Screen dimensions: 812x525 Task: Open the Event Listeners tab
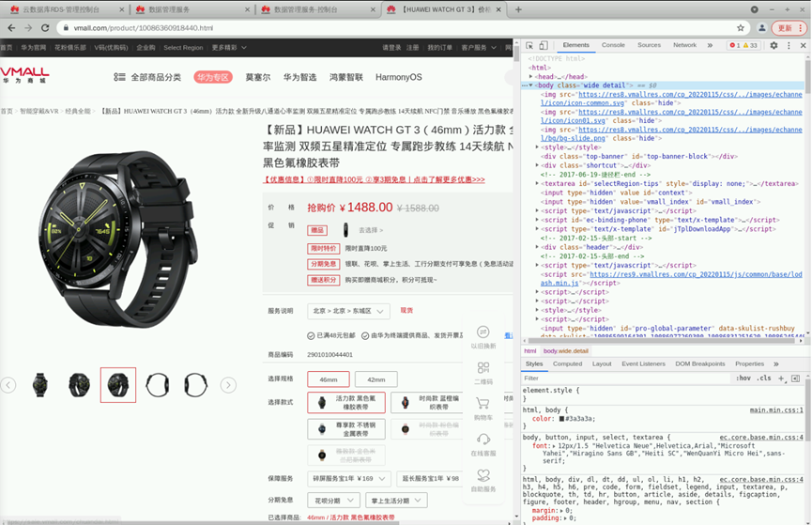point(643,363)
